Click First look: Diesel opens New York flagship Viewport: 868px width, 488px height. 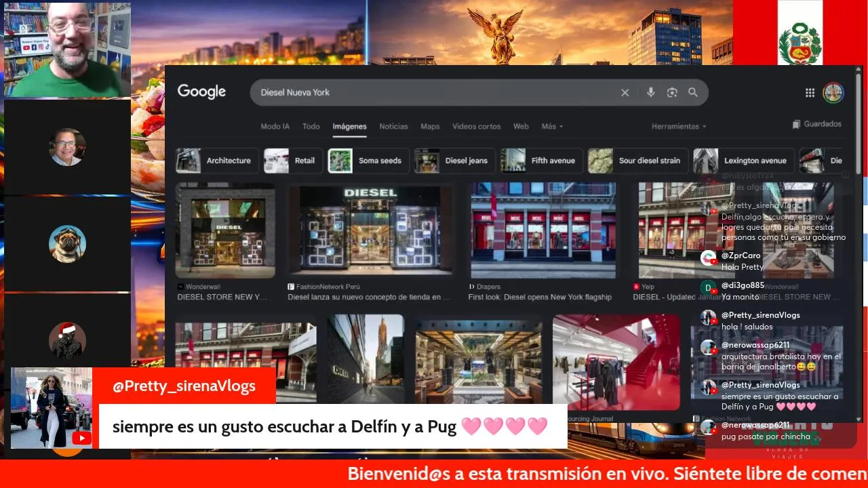coord(540,297)
